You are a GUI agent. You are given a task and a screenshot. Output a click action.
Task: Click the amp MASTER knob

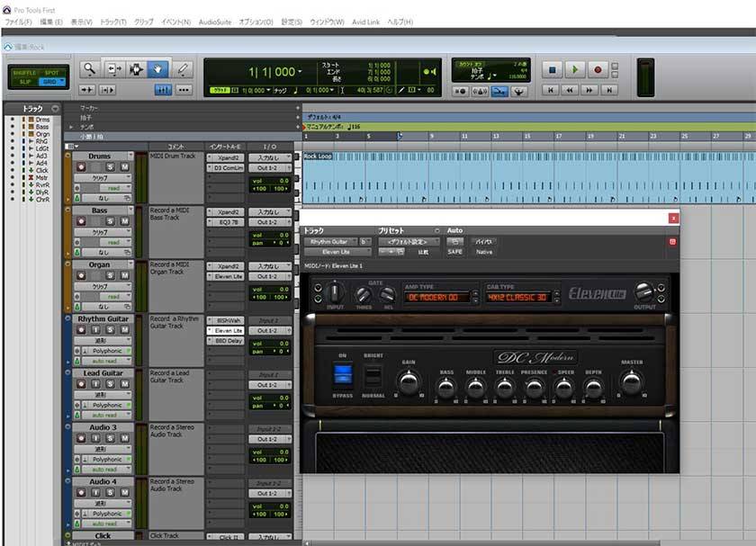(631, 382)
